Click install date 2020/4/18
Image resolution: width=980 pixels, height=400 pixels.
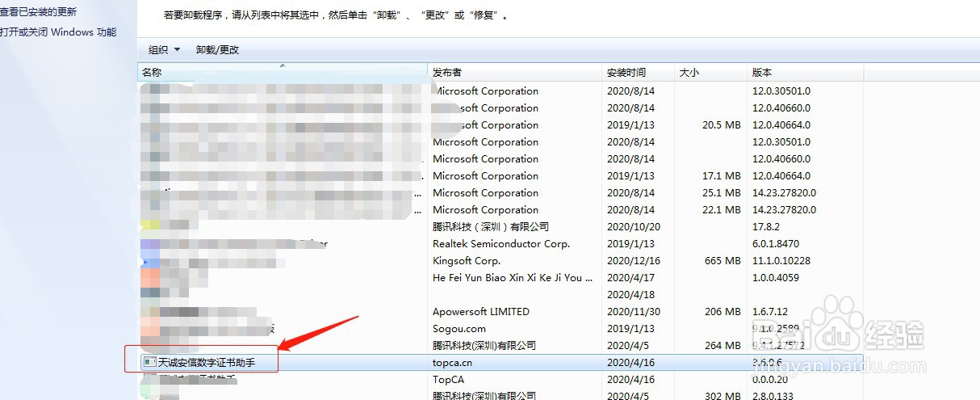click(x=631, y=295)
